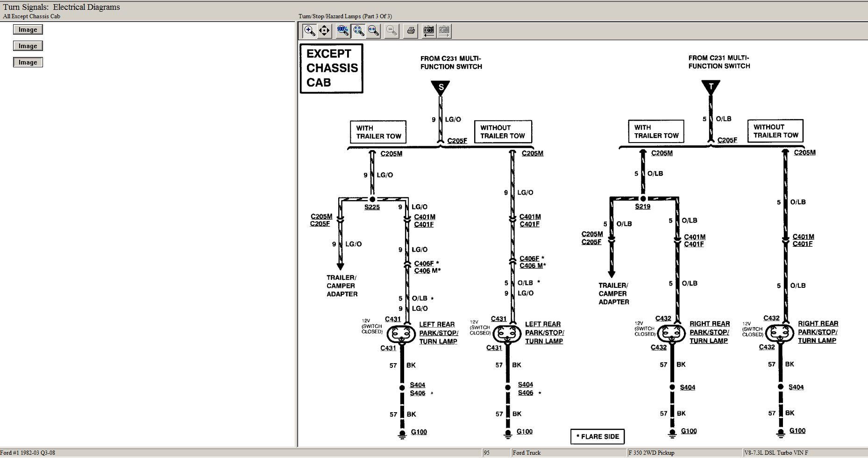Select the zoom-in magnifier tool
Image resolution: width=868 pixels, height=458 pixels.
point(309,31)
